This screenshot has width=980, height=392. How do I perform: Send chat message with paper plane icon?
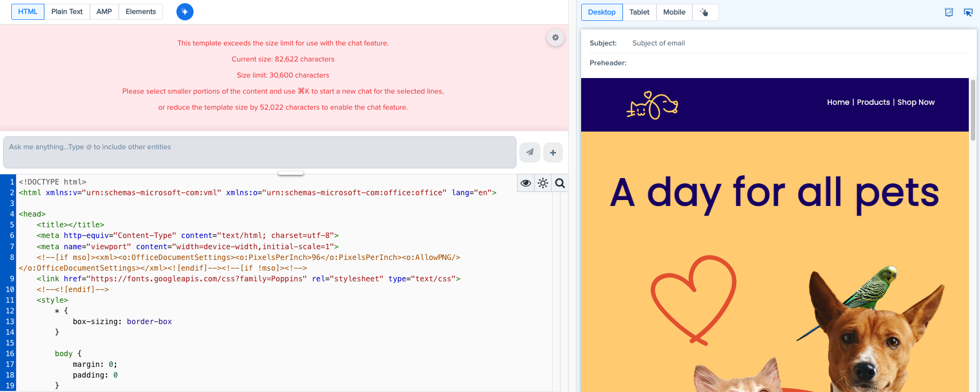click(x=530, y=152)
